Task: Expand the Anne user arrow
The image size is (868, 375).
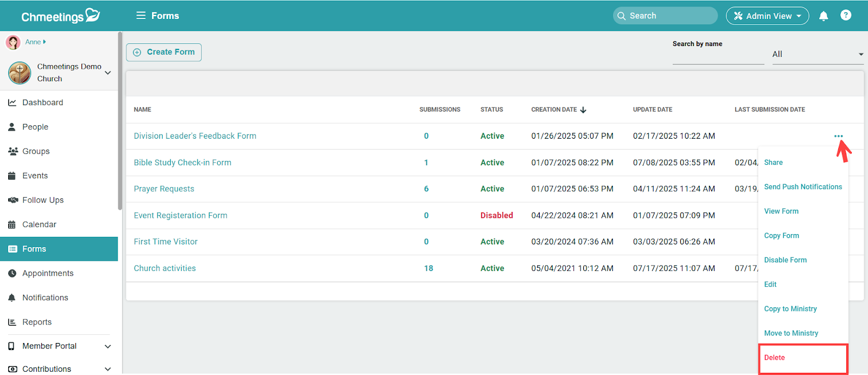Action: (x=44, y=42)
